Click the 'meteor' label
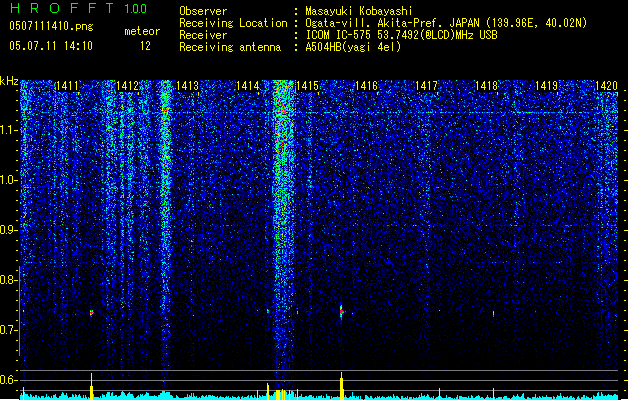The width and height of the screenshot is (629, 400). pos(142,31)
